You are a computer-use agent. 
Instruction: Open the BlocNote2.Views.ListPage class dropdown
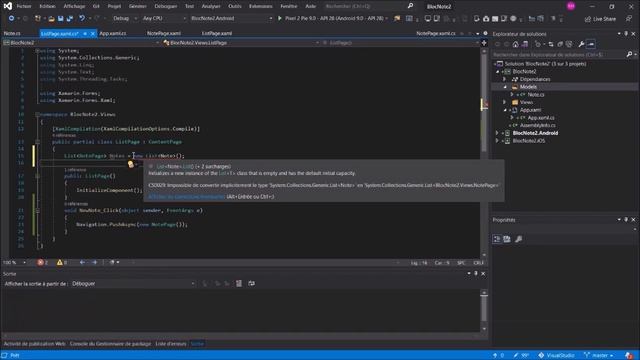tap(241, 42)
